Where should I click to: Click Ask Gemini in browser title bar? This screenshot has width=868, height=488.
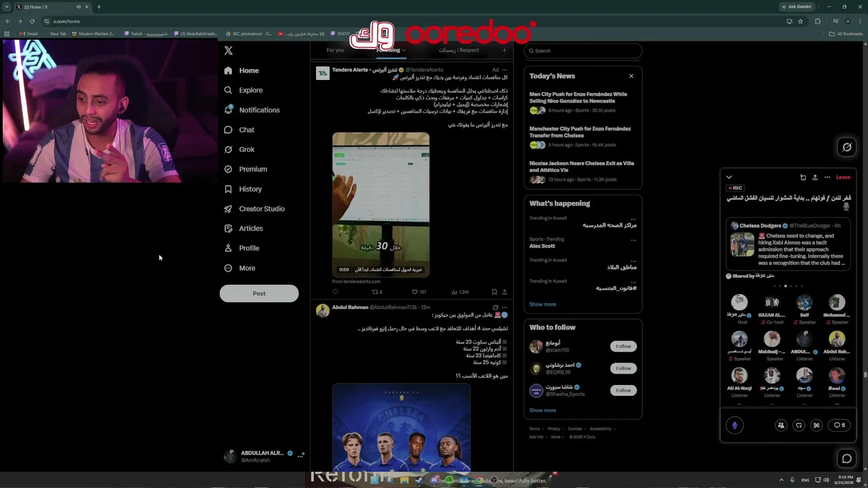pyautogui.click(x=796, y=7)
